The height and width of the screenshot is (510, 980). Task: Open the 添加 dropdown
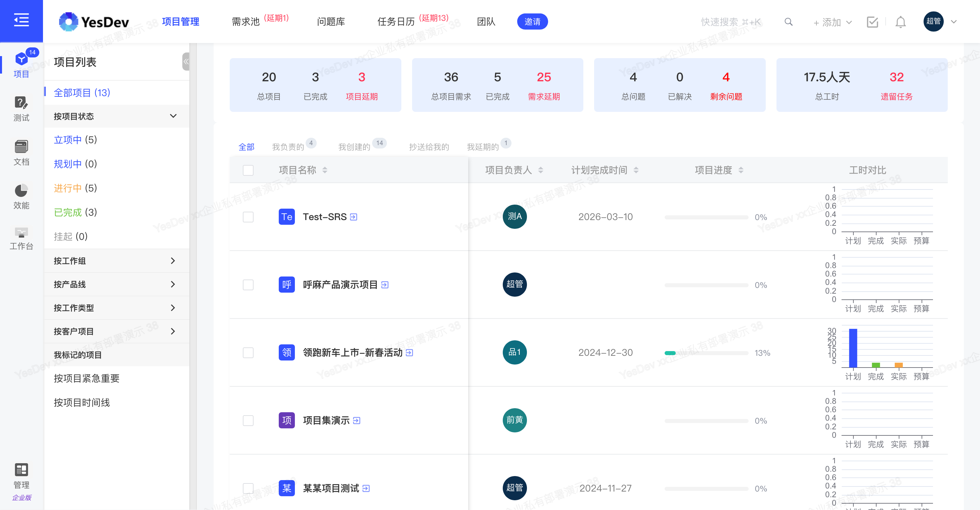coord(832,23)
